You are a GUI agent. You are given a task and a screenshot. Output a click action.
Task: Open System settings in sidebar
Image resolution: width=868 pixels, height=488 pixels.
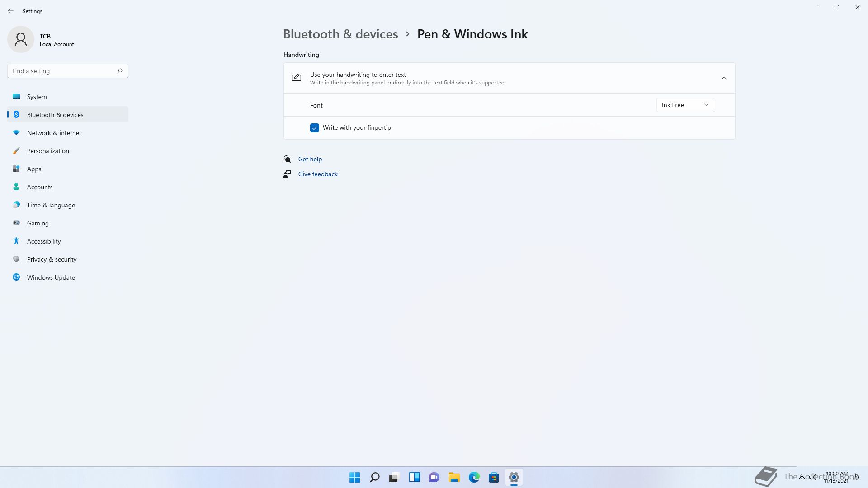point(68,97)
